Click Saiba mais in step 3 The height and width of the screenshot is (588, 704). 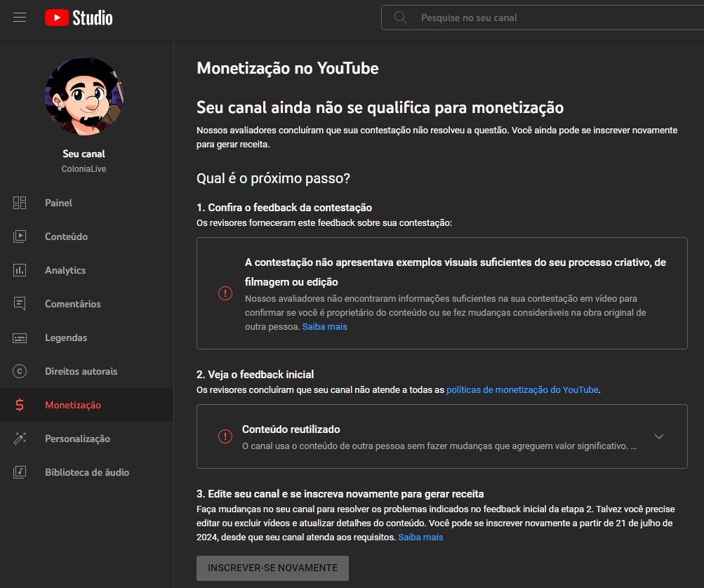pyautogui.click(x=420, y=537)
